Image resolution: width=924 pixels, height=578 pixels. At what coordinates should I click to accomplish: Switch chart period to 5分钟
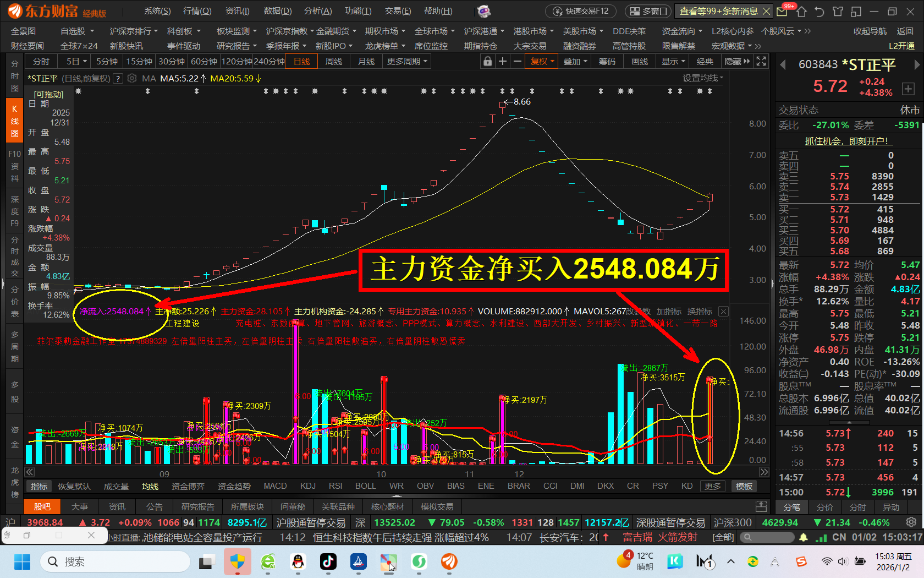coord(107,62)
